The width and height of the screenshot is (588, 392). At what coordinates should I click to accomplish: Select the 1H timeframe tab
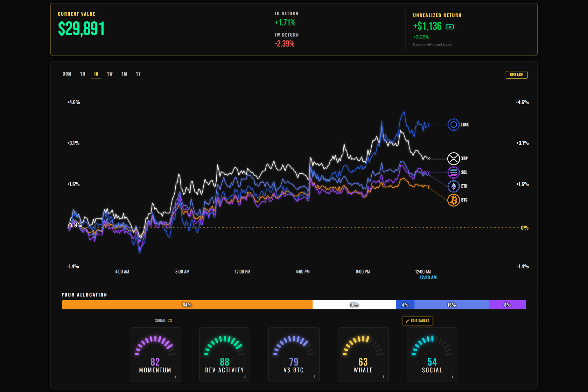click(83, 74)
